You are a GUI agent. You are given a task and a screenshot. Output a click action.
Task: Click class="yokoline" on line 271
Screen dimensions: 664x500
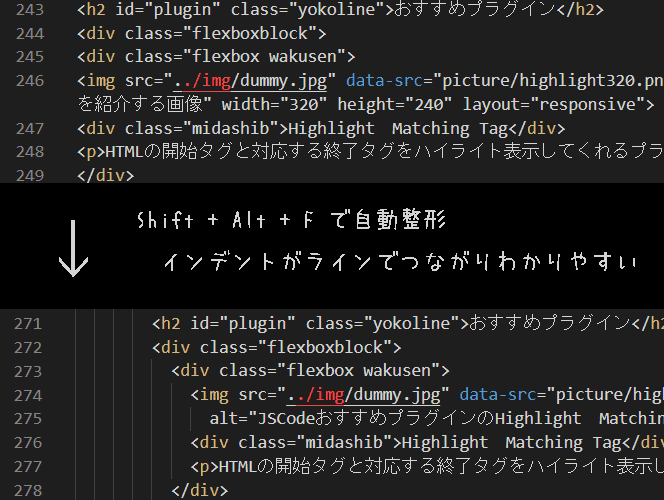(382, 324)
